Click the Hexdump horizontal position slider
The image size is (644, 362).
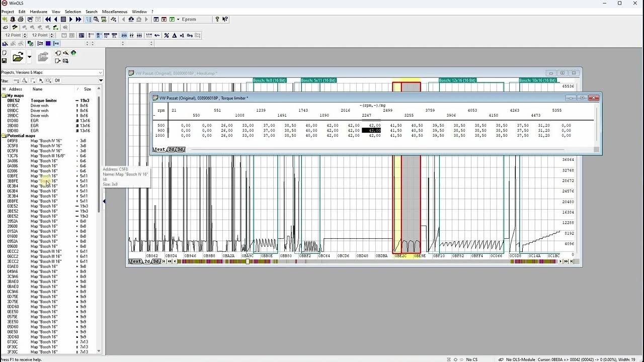247,261
